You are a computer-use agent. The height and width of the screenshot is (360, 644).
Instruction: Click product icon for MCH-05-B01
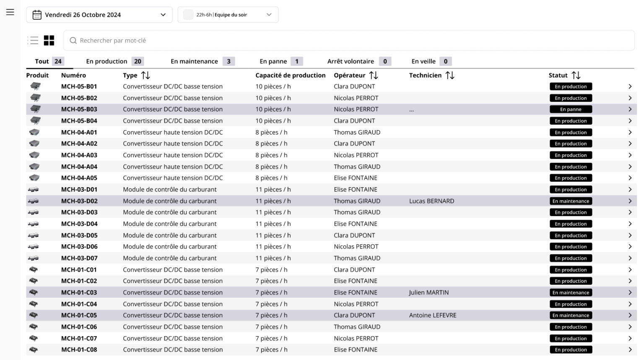pyautogui.click(x=35, y=86)
